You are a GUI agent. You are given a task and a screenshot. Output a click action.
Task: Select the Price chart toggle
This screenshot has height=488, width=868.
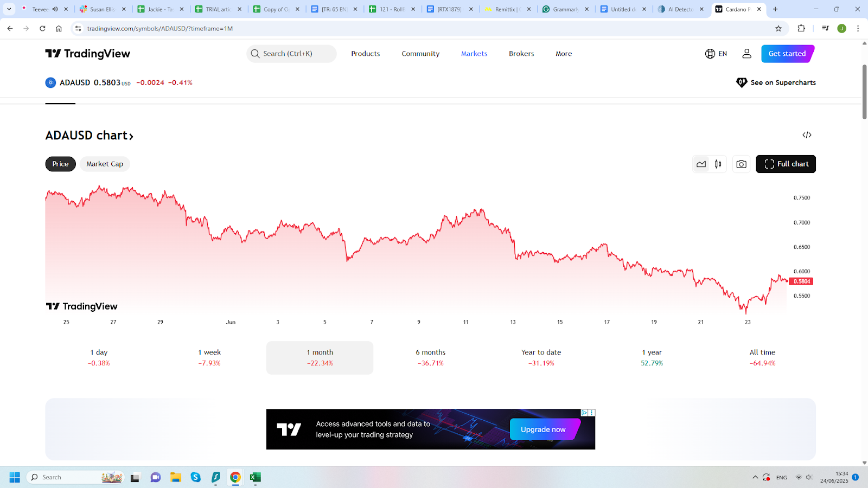coord(60,164)
